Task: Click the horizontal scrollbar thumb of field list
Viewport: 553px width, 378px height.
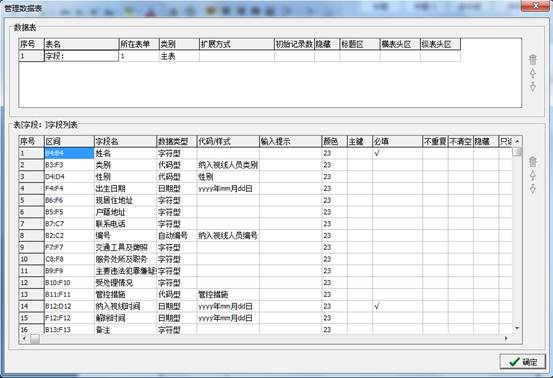Action: point(35,339)
